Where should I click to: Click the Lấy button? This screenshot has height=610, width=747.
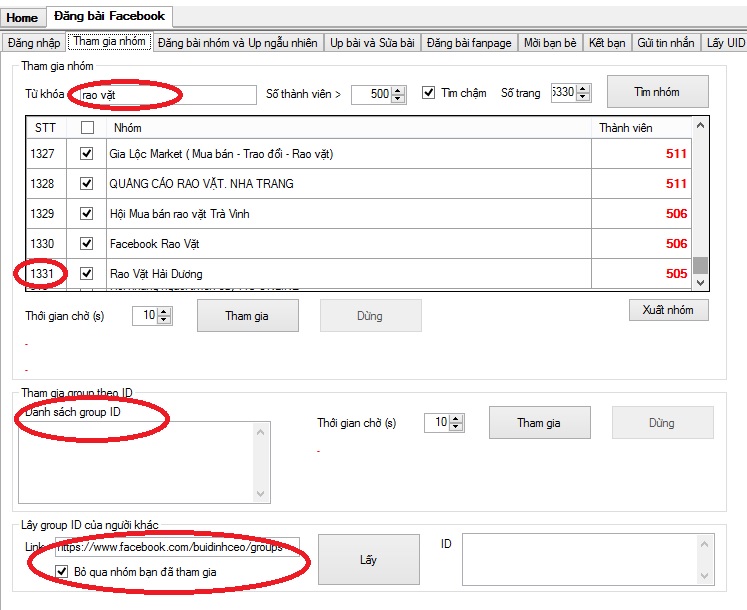click(x=369, y=559)
